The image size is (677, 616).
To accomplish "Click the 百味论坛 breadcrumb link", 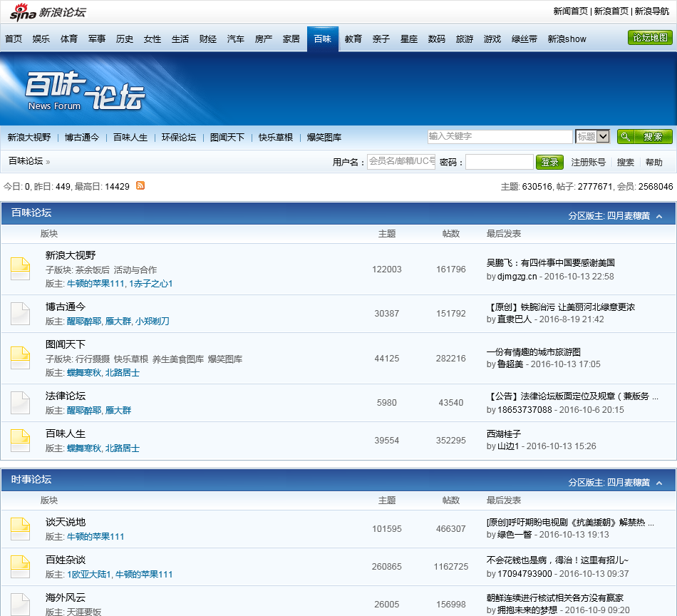I will (x=26, y=161).
